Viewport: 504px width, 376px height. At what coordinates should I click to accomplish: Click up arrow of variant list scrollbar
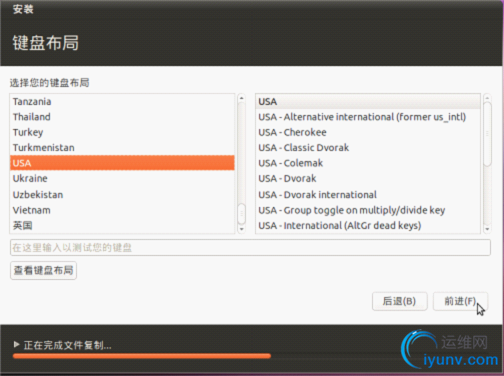487,98
